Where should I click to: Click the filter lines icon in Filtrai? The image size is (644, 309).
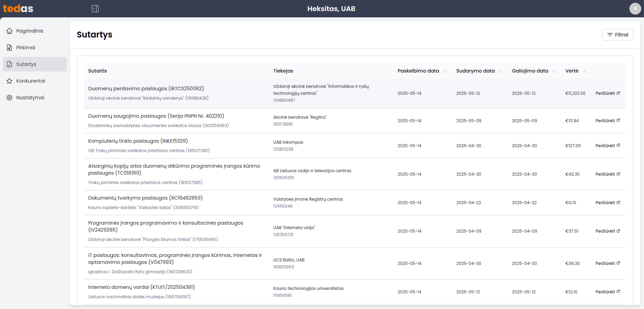pyautogui.click(x=610, y=35)
